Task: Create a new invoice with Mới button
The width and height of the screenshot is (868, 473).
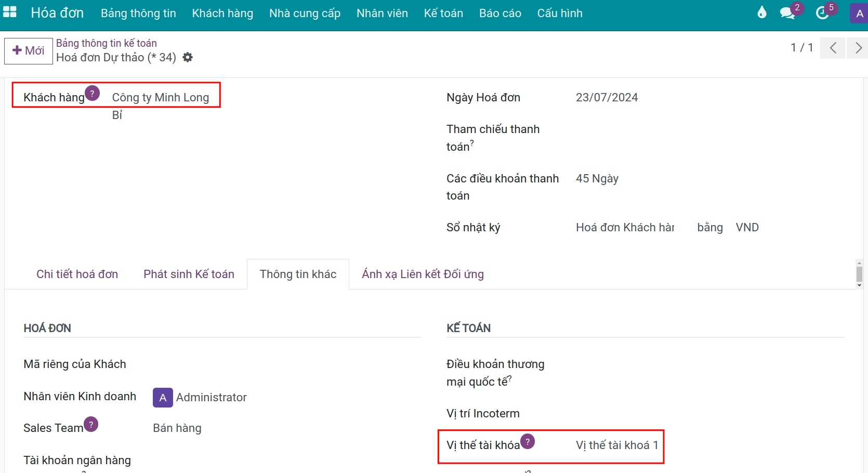Action: point(29,51)
